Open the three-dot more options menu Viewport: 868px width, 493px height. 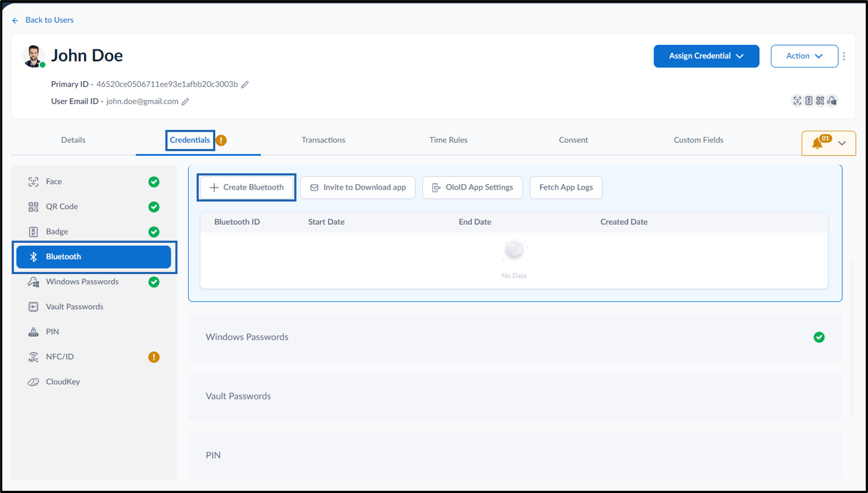[844, 56]
